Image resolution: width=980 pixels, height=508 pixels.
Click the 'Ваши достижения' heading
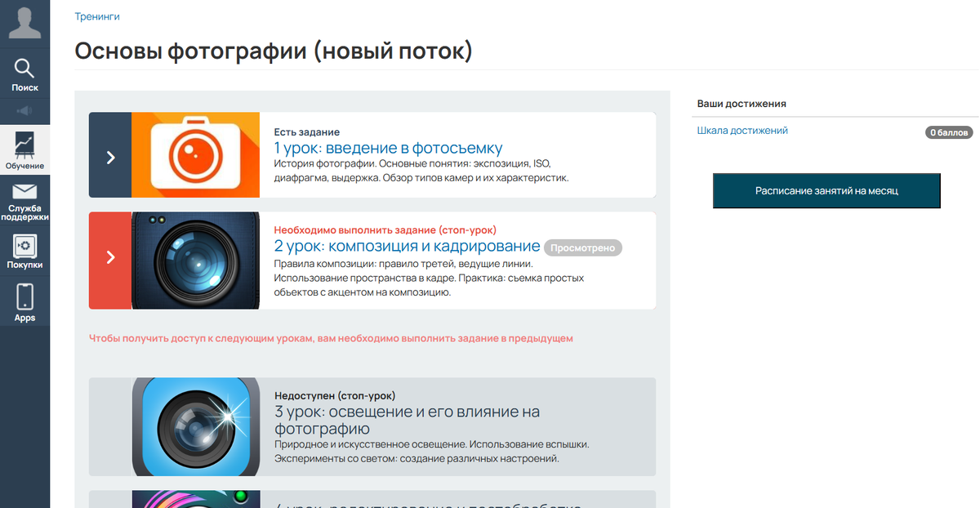coord(742,104)
